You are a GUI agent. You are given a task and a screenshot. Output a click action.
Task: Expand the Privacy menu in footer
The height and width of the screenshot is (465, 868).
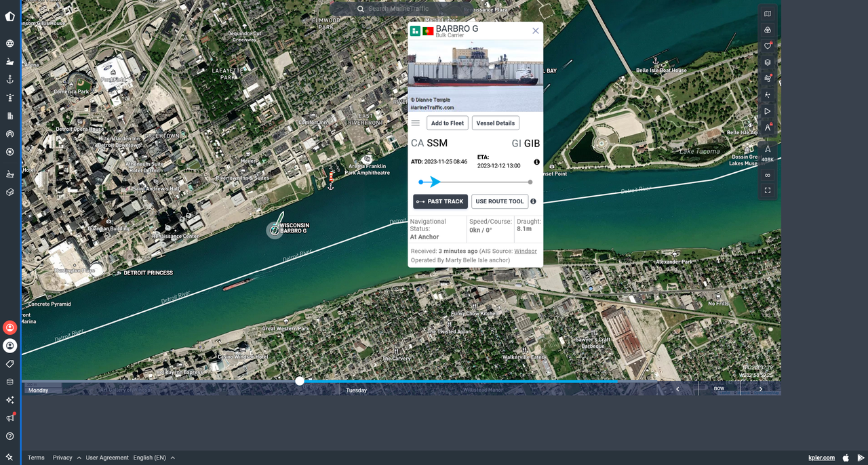pyautogui.click(x=67, y=458)
